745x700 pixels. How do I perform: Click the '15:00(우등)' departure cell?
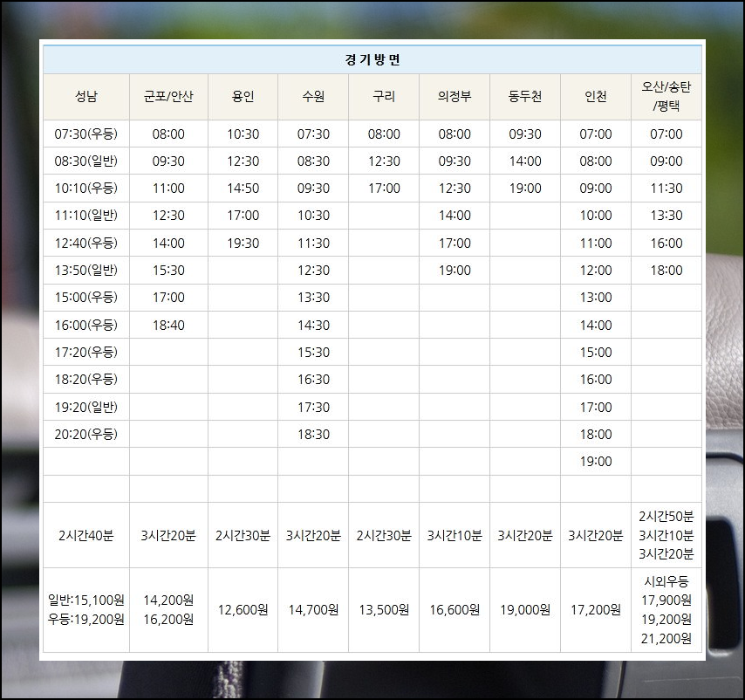pyautogui.click(x=86, y=297)
